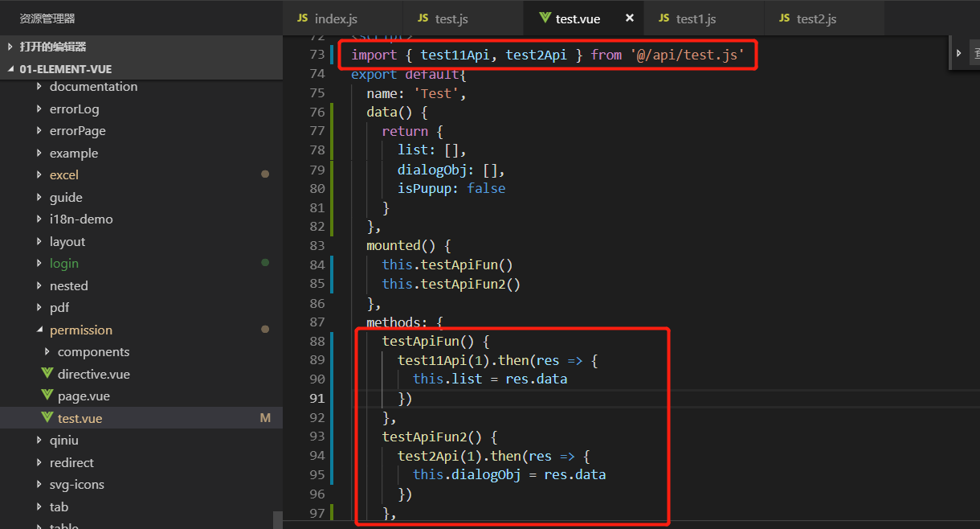Image resolution: width=980 pixels, height=529 pixels.
Task: Click Vue icon on test.vue tab
Action: click(545, 18)
